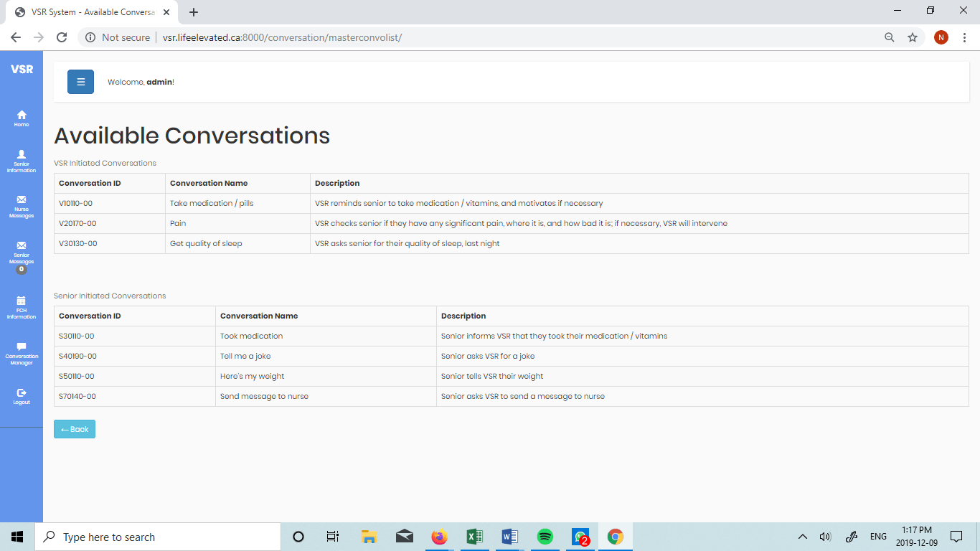Open Conversation Manager chat icon
This screenshot has width=980, height=551.
click(22, 347)
